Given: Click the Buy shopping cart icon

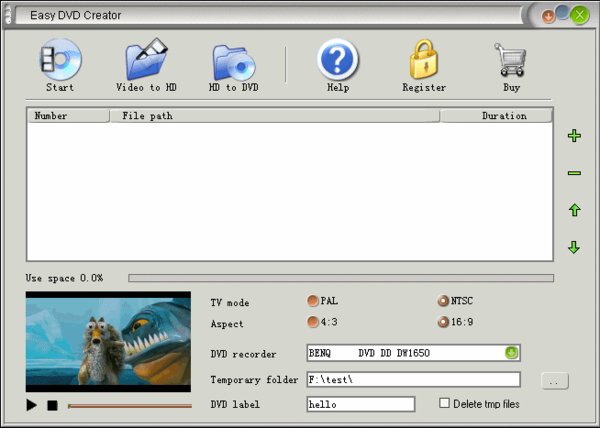Looking at the screenshot, I should 511,59.
